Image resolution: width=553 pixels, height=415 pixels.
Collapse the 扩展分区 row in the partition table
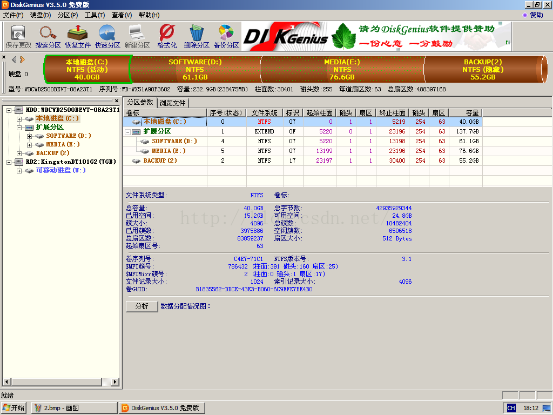pyautogui.click(x=128, y=132)
